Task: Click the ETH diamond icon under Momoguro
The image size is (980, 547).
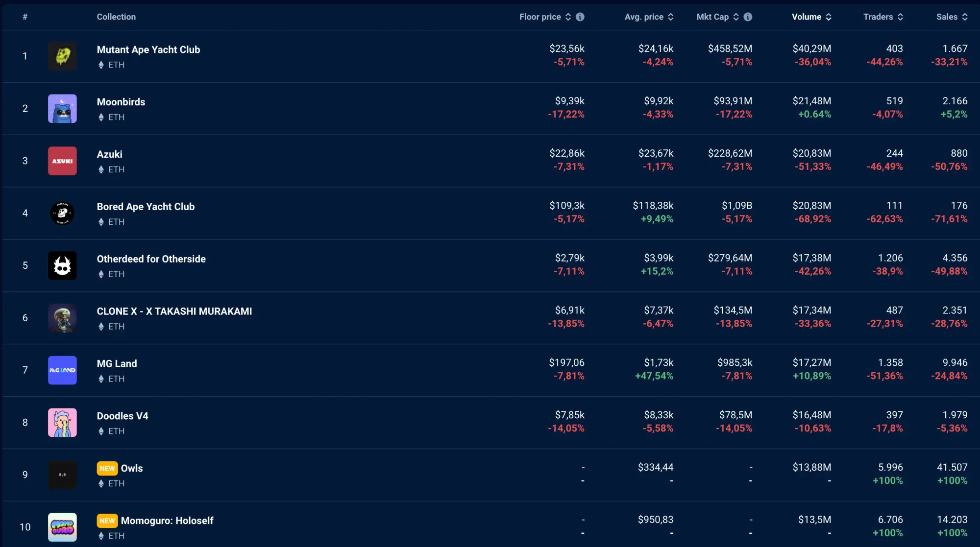Action: pyautogui.click(x=101, y=536)
